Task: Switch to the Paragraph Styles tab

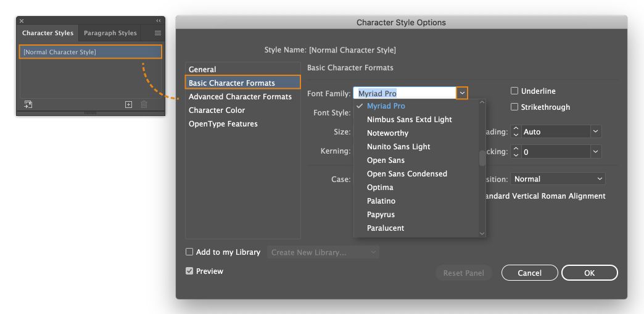Action: pyautogui.click(x=110, y=33)
